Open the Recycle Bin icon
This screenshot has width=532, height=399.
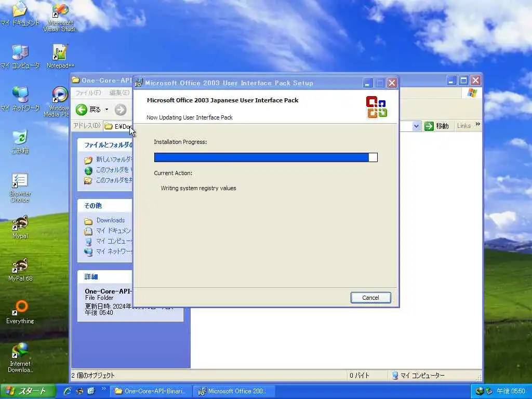point(20,141)
